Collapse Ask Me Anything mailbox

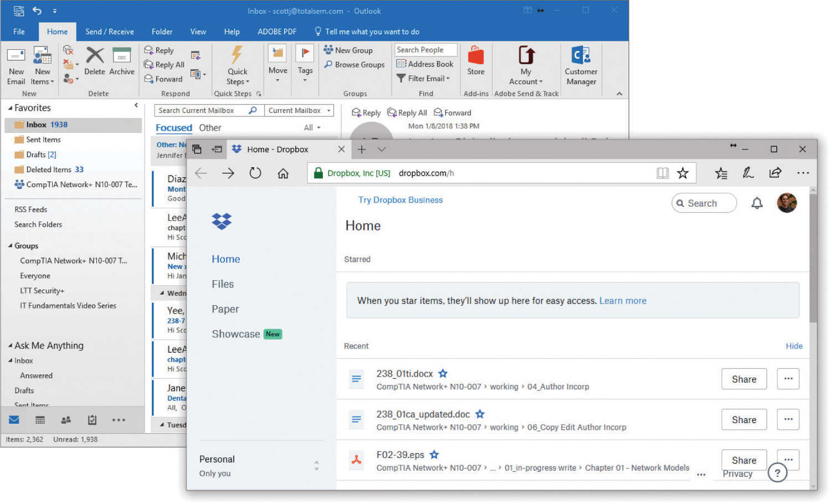[11, 346]
